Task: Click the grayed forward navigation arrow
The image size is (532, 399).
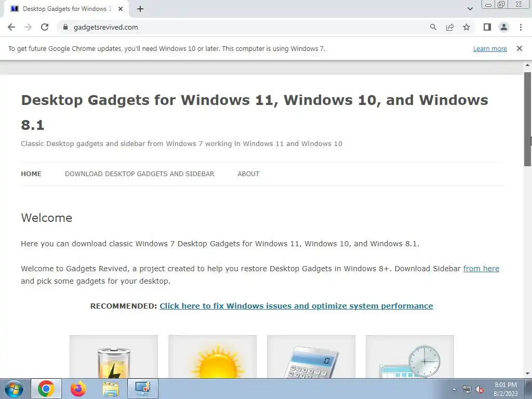Action: tap(28, 27)
